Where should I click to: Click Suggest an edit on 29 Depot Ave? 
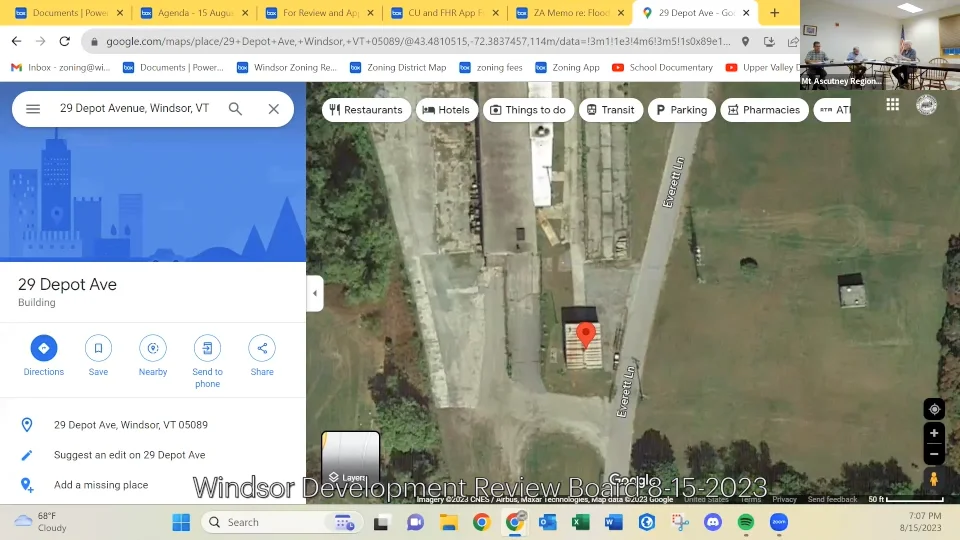tap(129, 455)
